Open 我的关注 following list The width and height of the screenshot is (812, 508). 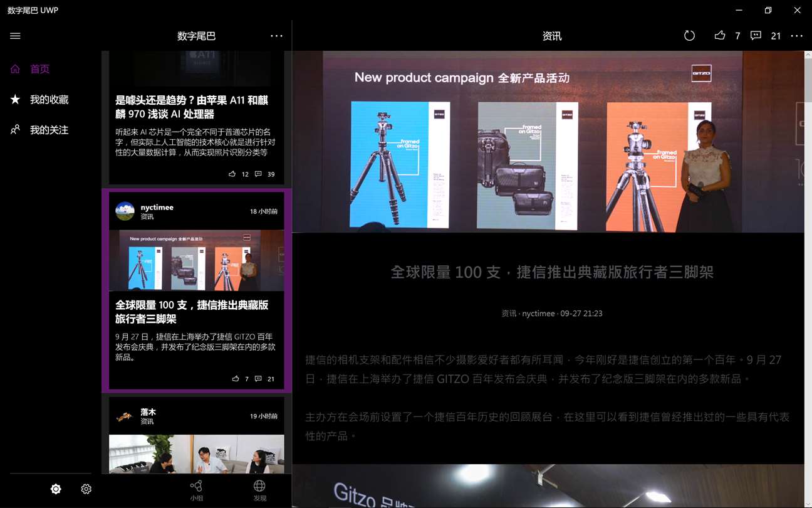point(49,130)
